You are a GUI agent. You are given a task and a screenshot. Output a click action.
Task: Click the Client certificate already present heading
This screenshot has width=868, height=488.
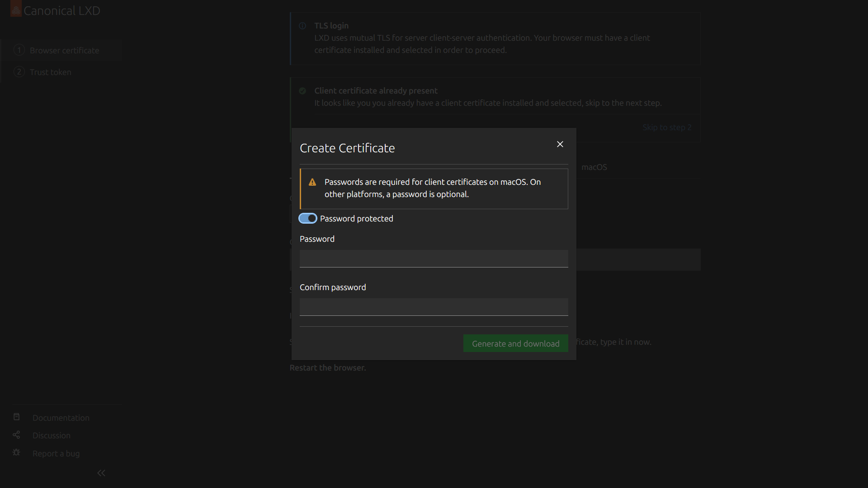(376, 91)
